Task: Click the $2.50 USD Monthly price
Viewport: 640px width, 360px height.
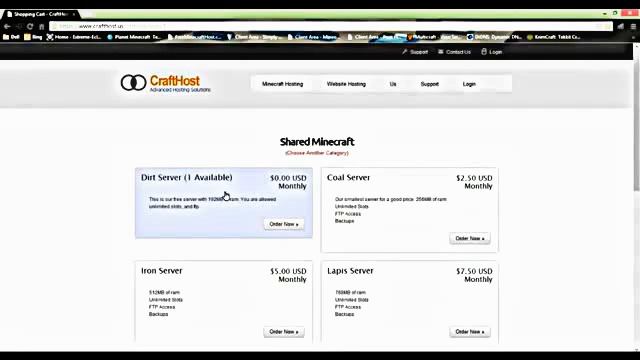Action: pos(474,182)
